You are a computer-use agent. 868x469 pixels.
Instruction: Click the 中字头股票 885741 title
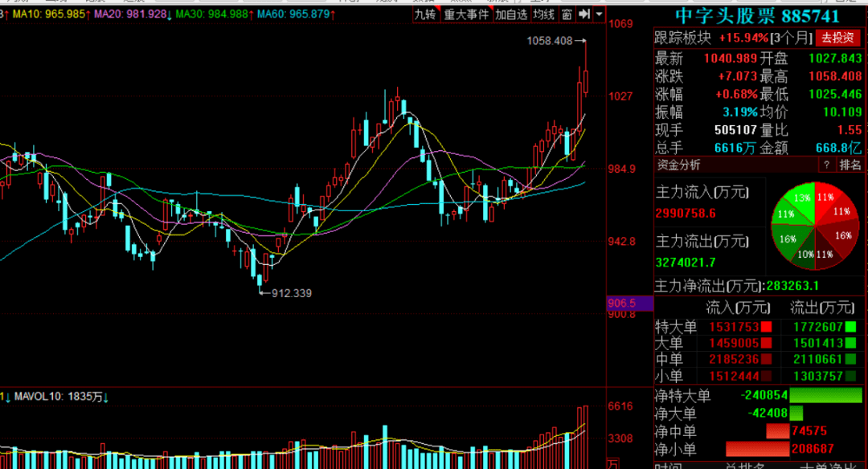coord(757,17)
